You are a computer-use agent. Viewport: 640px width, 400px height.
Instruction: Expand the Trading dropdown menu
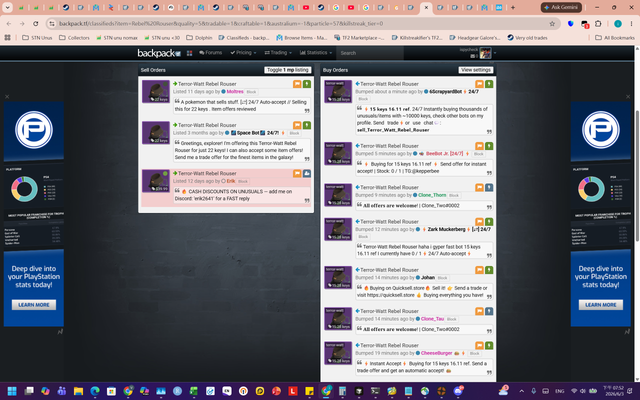278,53
